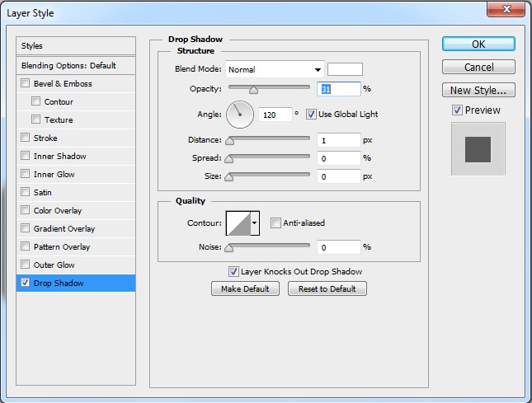Click the Angle value field
The height and width of the screenshot is (403, 532).
[275, 115]
